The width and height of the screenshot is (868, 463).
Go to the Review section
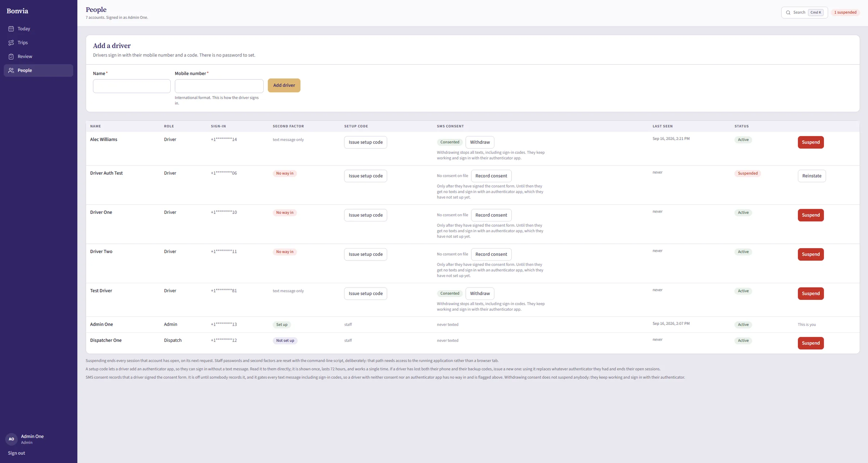(x=38, y=56)
